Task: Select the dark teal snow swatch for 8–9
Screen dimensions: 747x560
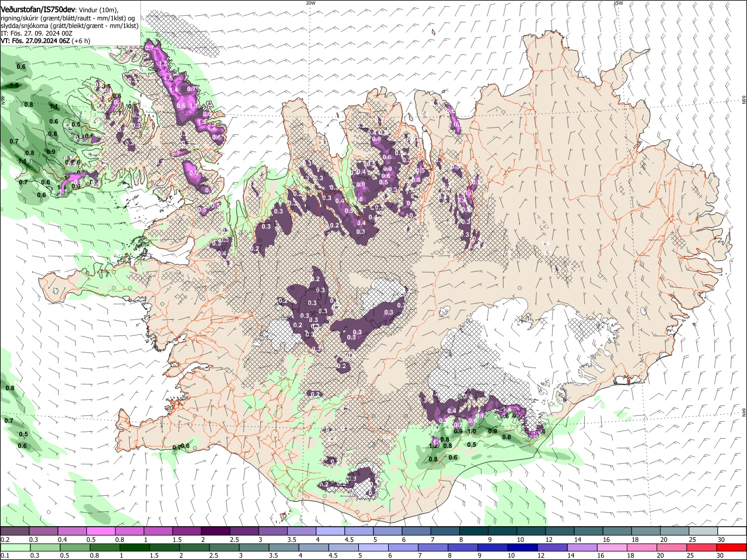Action: 473,531
